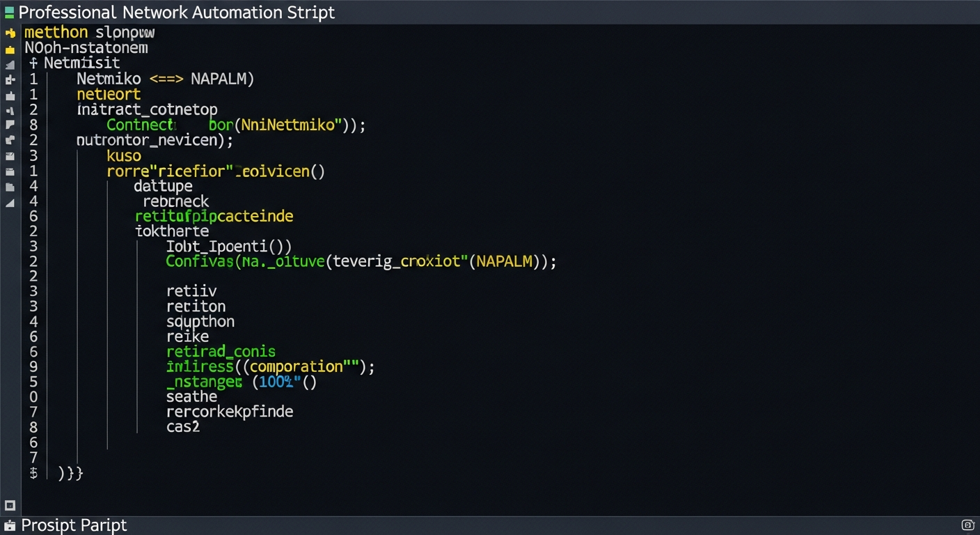Select the green "Contnect" keyword
This screenshot has width=980, height=535.
coord(140,125)
